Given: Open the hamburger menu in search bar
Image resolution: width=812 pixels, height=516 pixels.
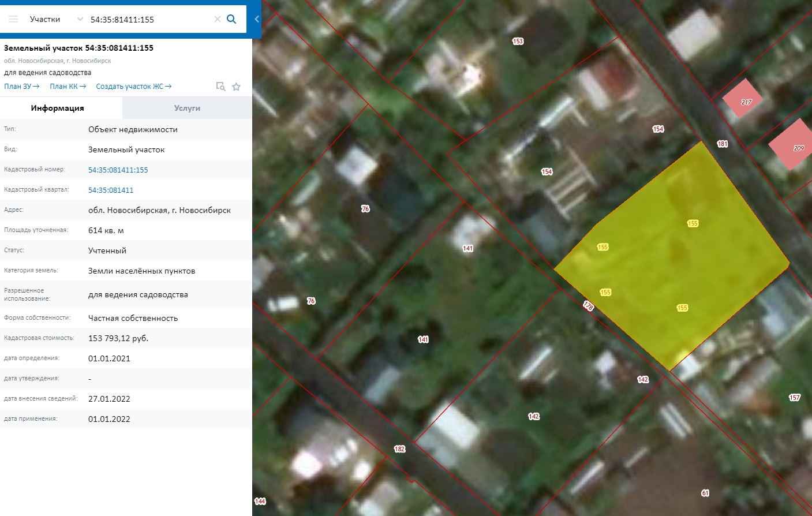Looking at the screenshot, I should coord(13,19).
